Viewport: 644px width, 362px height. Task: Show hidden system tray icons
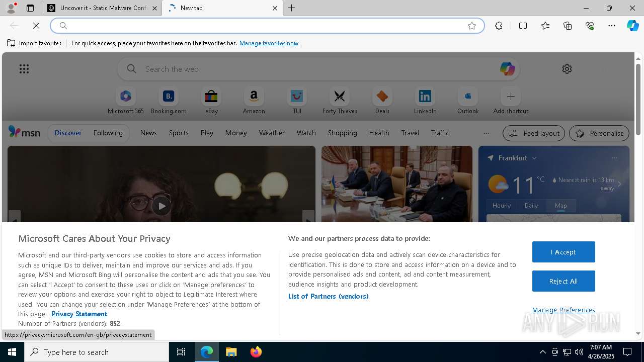pos(542,352)
